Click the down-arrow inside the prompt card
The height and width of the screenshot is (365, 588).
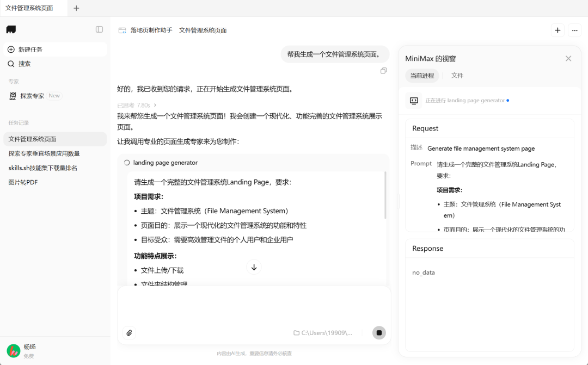[x=254, y=267]
